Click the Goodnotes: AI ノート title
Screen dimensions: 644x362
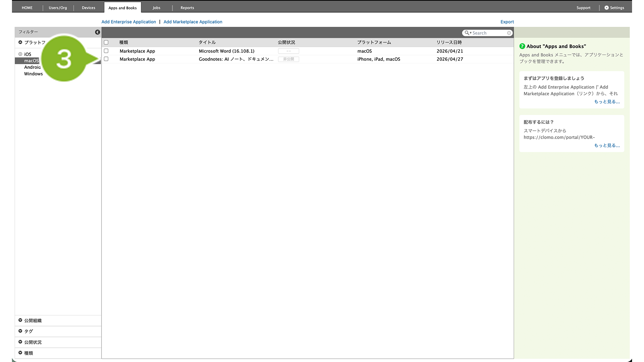coord(236,59)
